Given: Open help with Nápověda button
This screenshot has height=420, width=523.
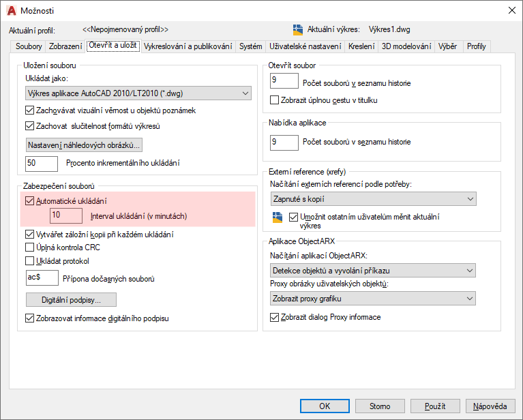Looking at the screenshot, I should (x=490, y=406).
